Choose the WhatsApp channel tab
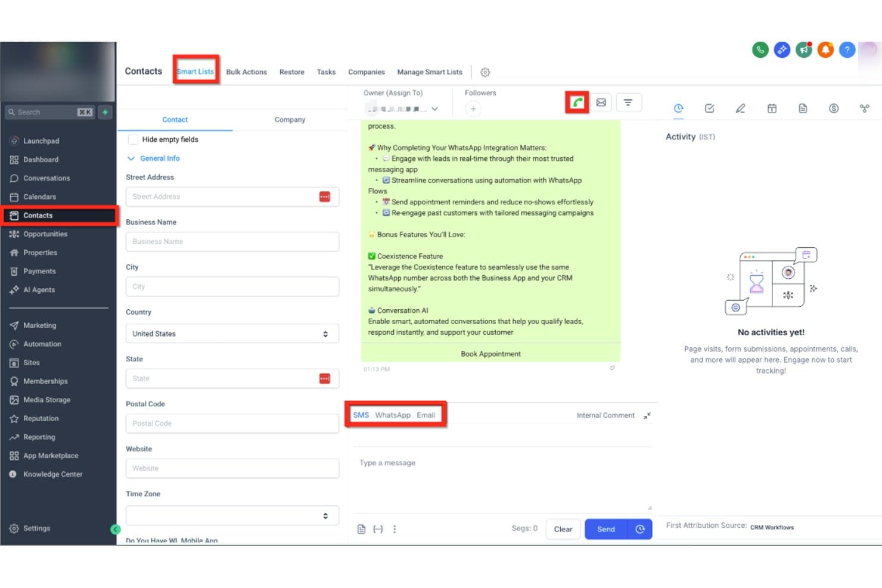The image size is (882, 588). (393, 415)
